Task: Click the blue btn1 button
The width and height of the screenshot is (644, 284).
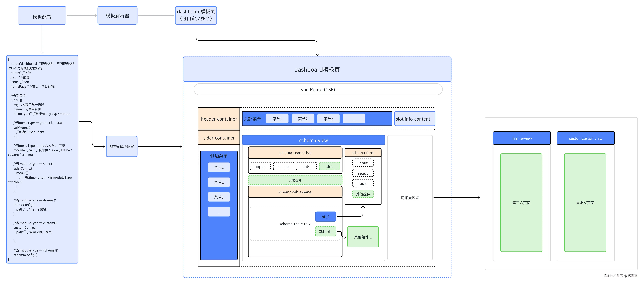Action: [x=325, y=217]
